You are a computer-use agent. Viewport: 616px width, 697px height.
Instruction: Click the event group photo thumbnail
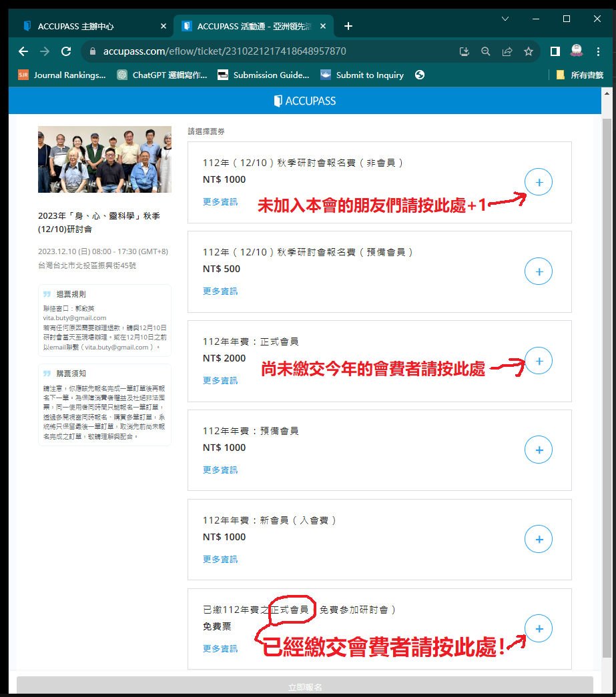(105, 159)
